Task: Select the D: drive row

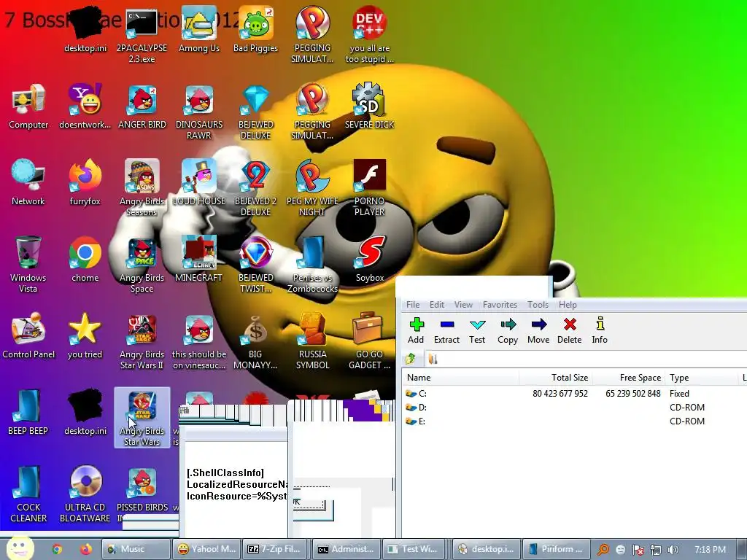Action: pos(574,407)
